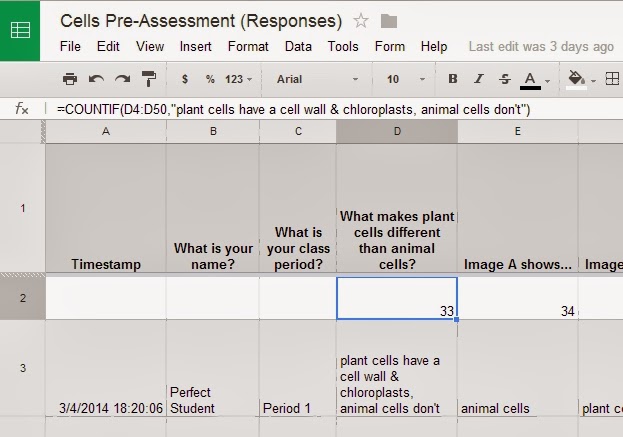Format as currency with dollar icon
This screenshot has width=623, height=437.
coord(185,79)
